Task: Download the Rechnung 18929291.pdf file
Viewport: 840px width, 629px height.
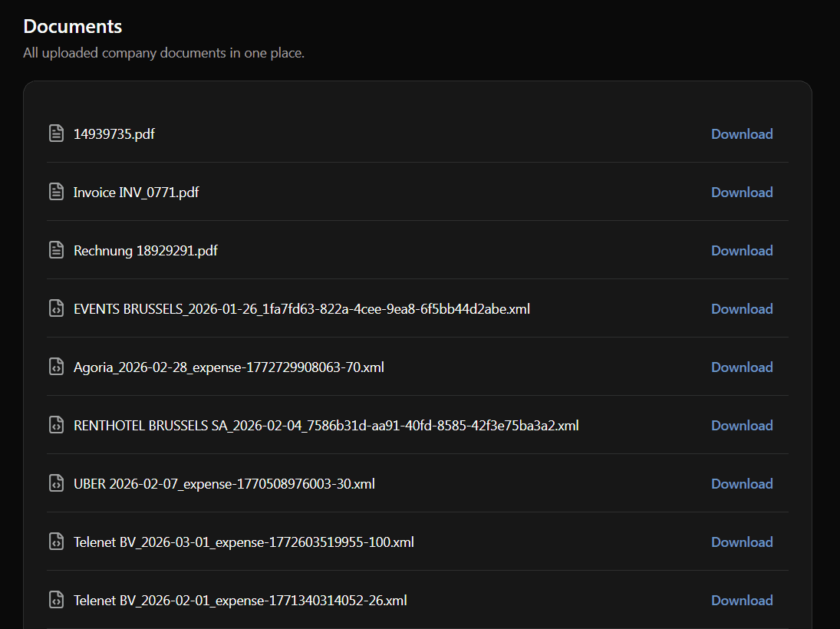Action: click(741, 250)
